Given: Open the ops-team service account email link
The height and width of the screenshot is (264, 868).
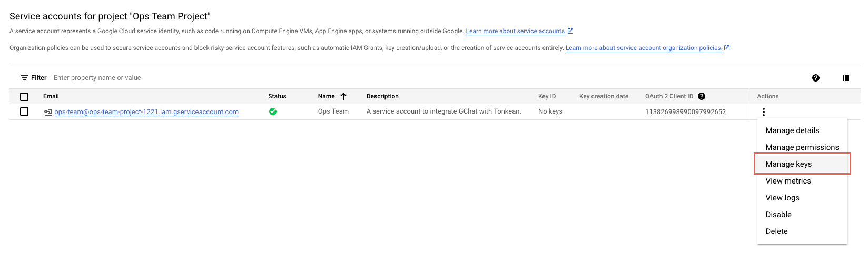Looking at the screenshot, I should 146,112.
